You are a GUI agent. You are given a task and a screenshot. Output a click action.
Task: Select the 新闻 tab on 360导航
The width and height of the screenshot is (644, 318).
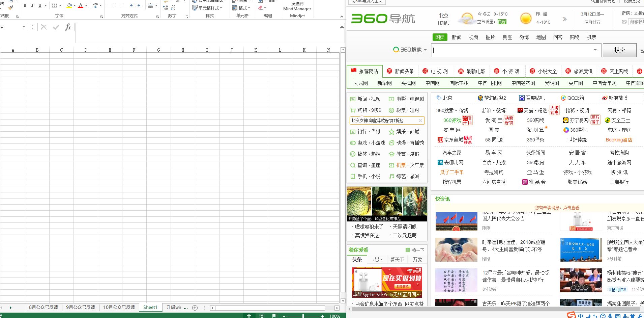coord(457,37)
